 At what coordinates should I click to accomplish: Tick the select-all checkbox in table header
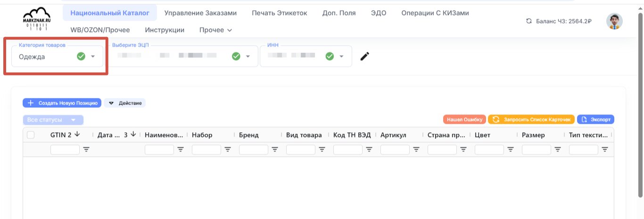point(31,135)
